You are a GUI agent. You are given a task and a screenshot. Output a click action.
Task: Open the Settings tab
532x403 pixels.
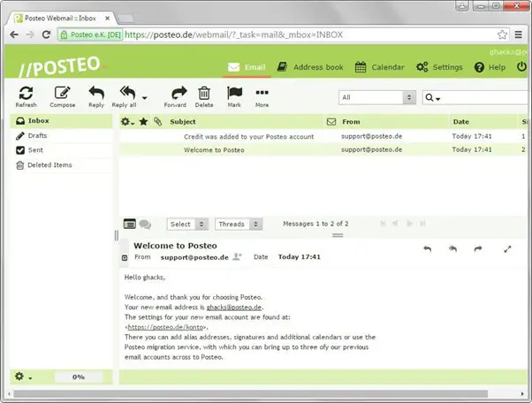tap(439, 67)
